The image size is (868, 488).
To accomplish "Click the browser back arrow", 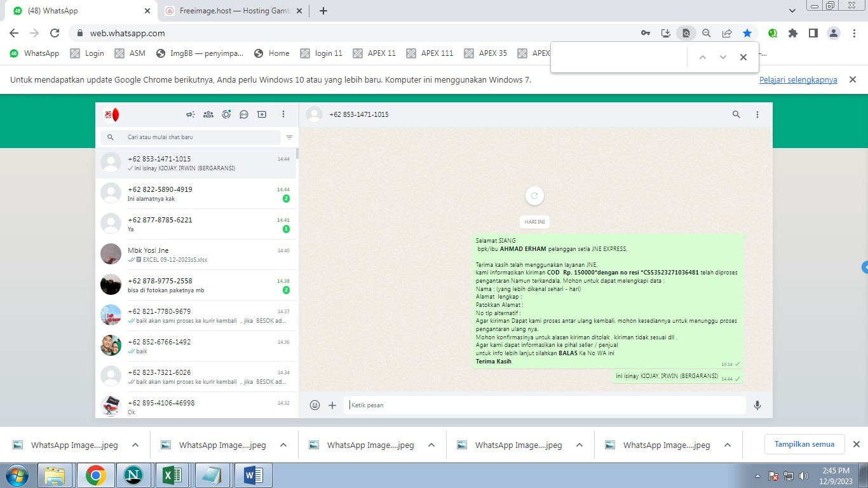I will click(x=14, y=33).
